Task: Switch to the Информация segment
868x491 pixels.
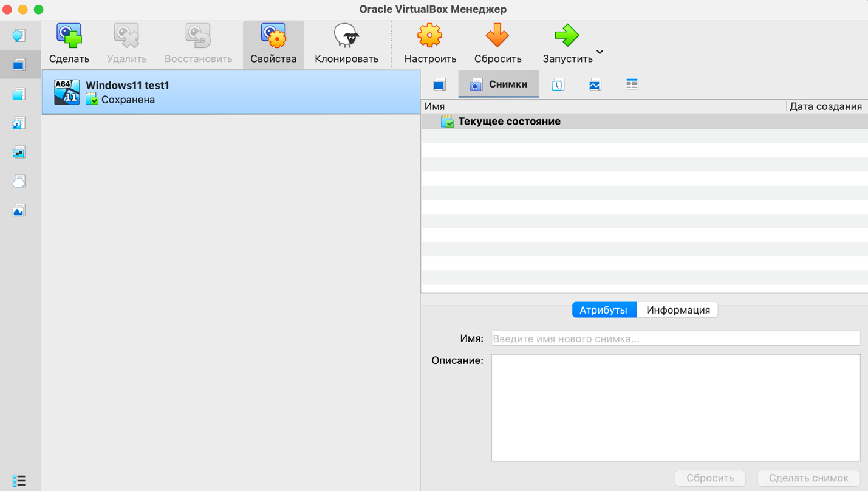Action: 678,310
